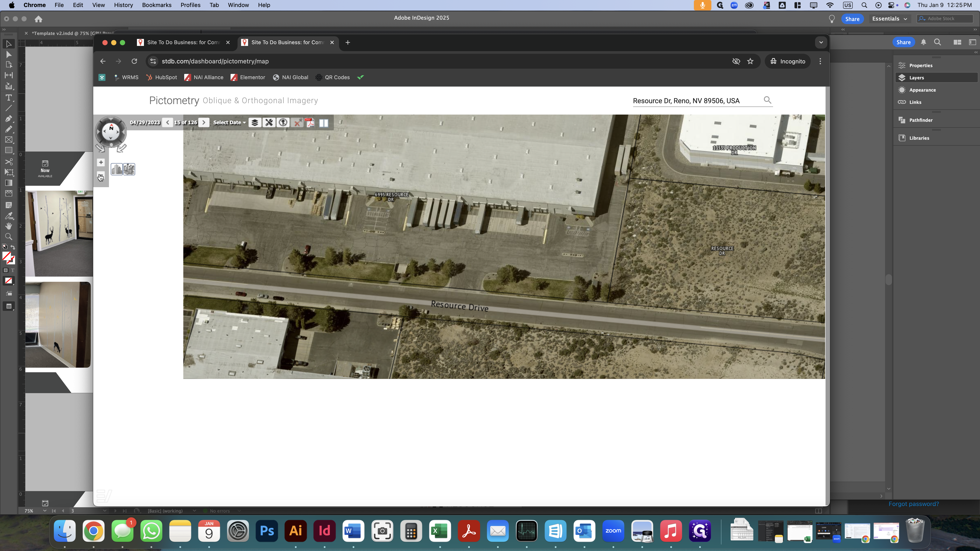This screenshot has width=980, height=551.
Task: Select the InDesign Pencil tool
Action: [x=8, y=129]
